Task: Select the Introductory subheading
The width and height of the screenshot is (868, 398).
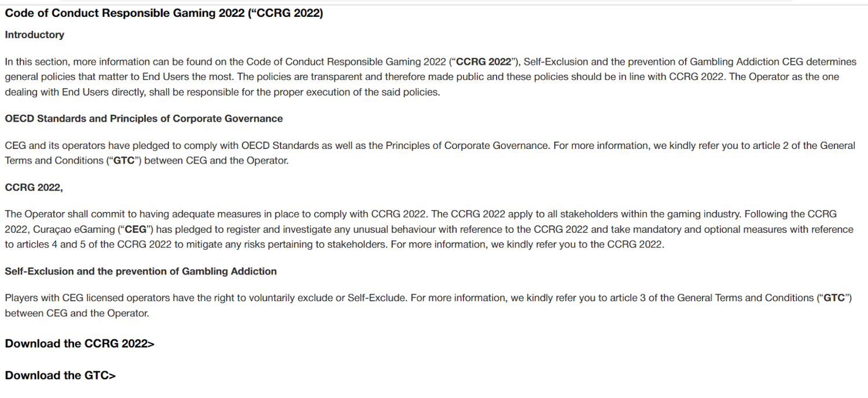Action: click(34, 35)
